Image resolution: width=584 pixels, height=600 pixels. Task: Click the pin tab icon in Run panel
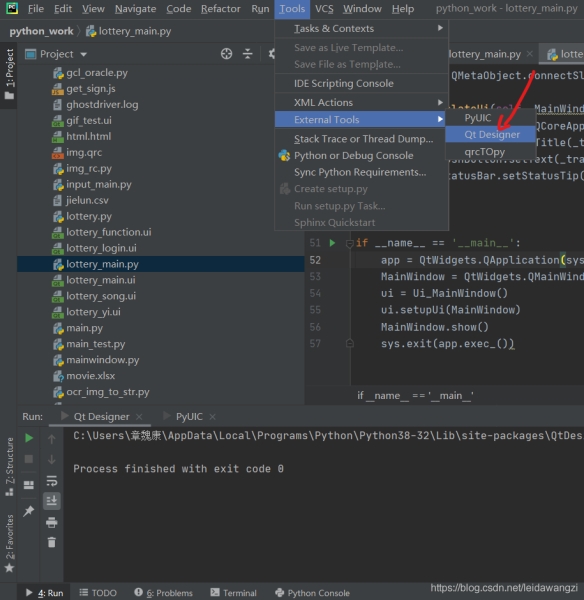click(29, 511)
